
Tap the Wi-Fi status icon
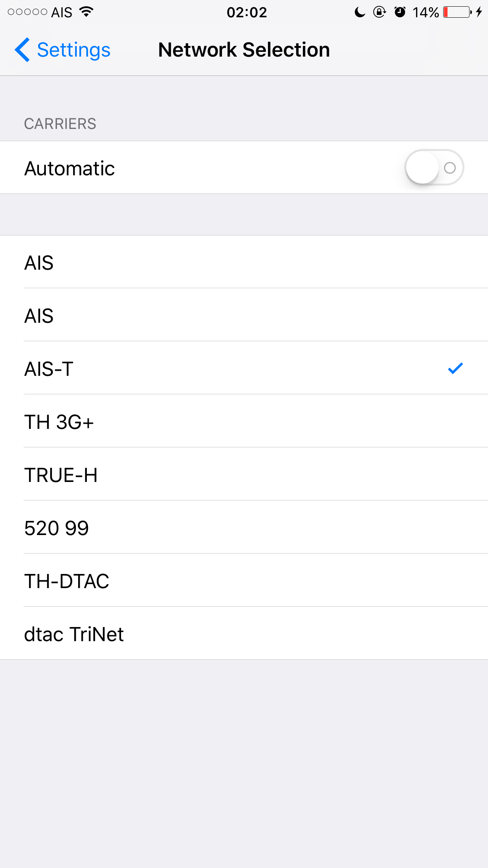tap(86, 12)
